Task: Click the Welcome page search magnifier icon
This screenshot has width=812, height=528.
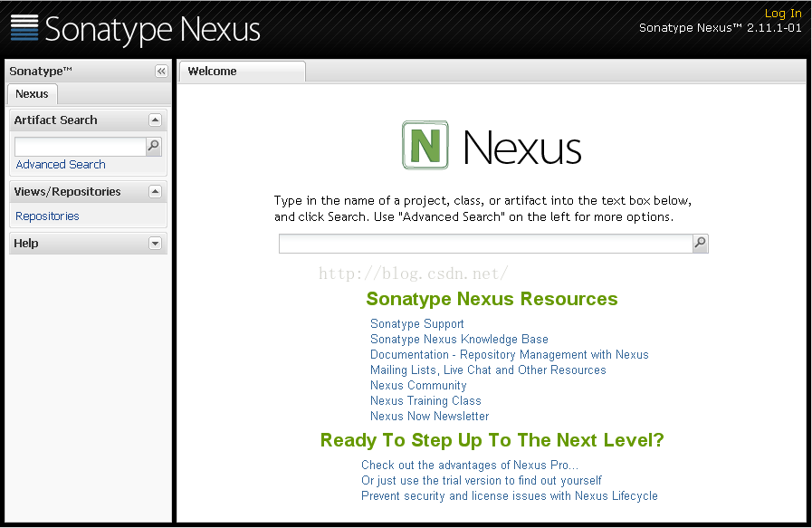Action: point(700,243)
